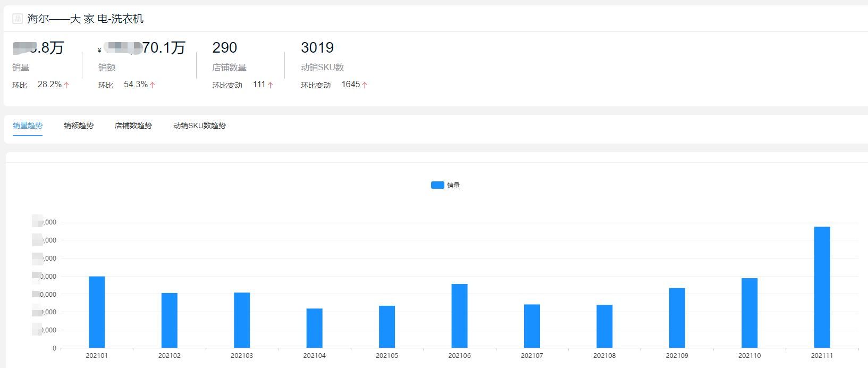
Task: Select the 店铺数趋势 tab
Action: (133, 126)
